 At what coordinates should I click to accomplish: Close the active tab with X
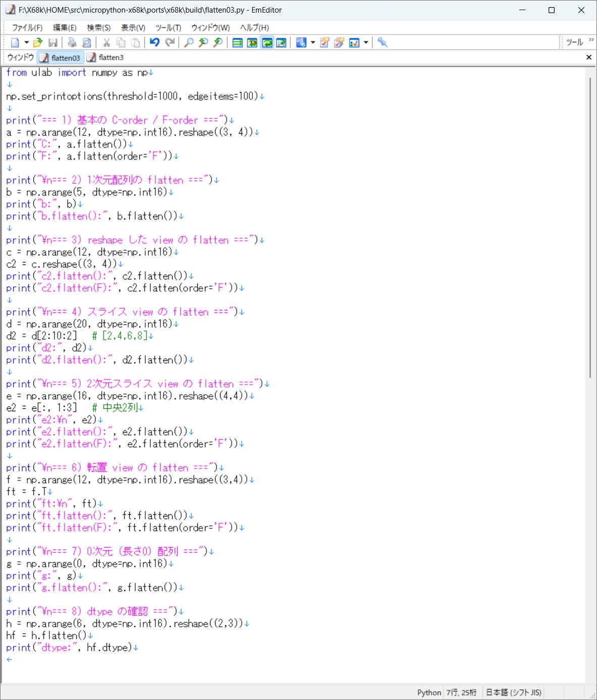tap(588, 58)
